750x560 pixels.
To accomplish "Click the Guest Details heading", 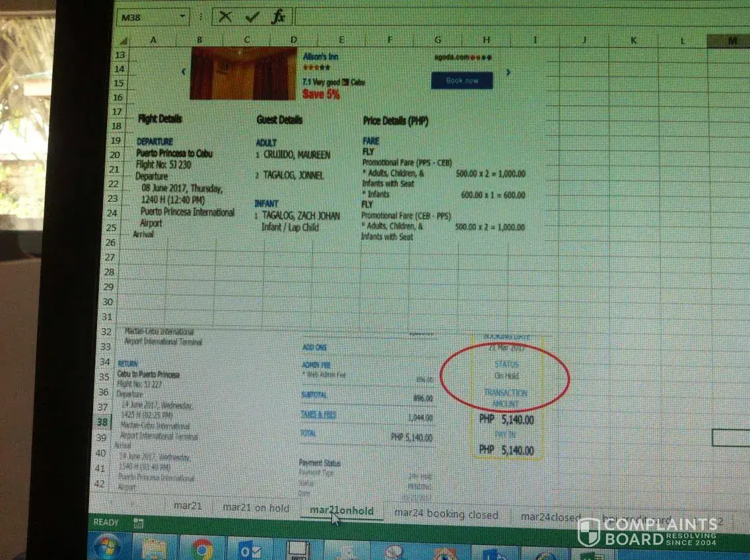I will [279, 120].
